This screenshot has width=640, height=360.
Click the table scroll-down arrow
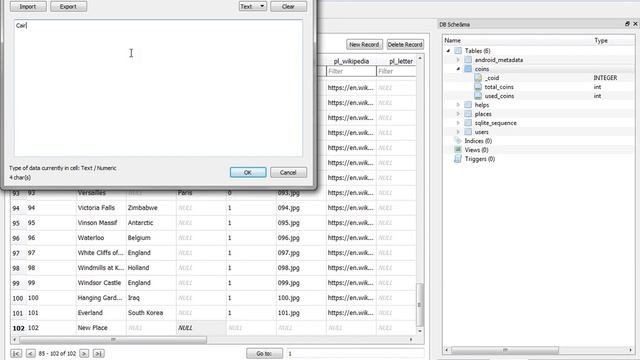point(420,331)
